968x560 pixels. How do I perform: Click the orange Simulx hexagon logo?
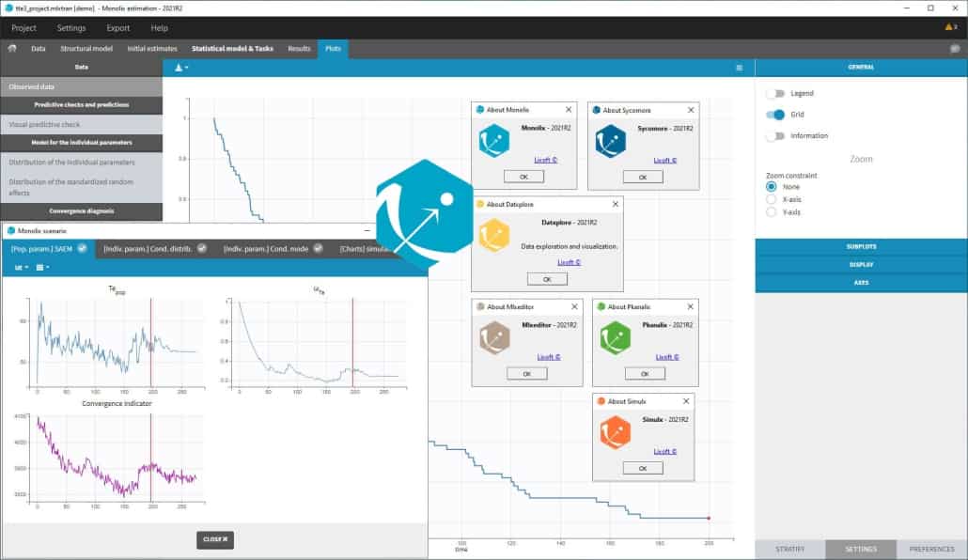click(x=616, y=432)
